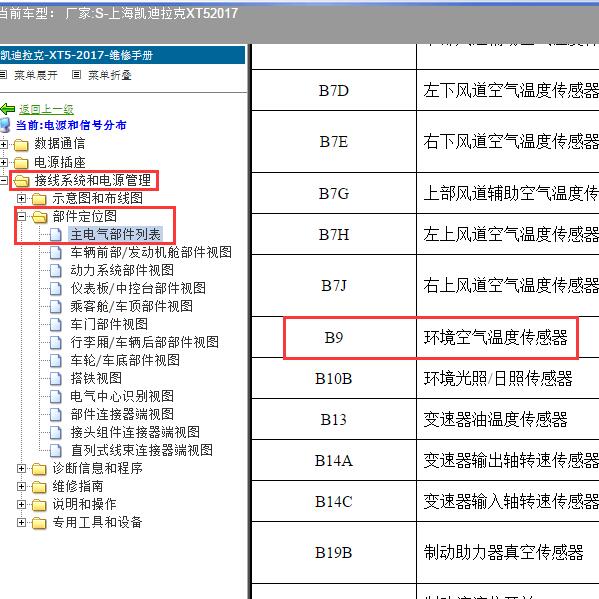
Task: Click the 行李厢/车辆后部部件视图 document icon
Action: click(56, 342)
